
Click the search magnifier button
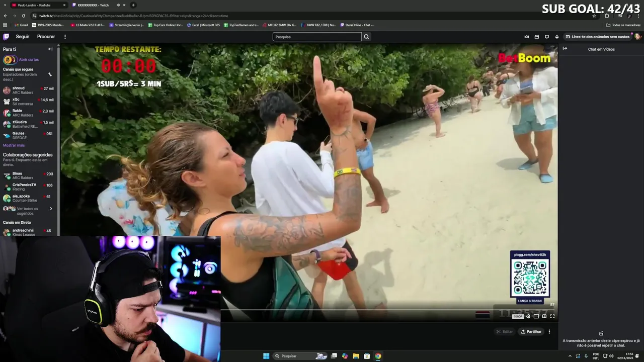pos(366,37)
